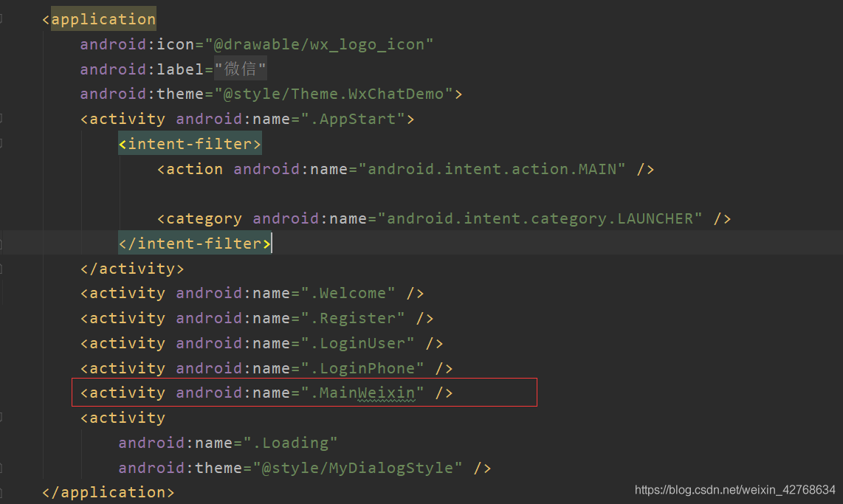Click the "@style/Theme.WxChatDemo" value

click(x=334, y=94)
